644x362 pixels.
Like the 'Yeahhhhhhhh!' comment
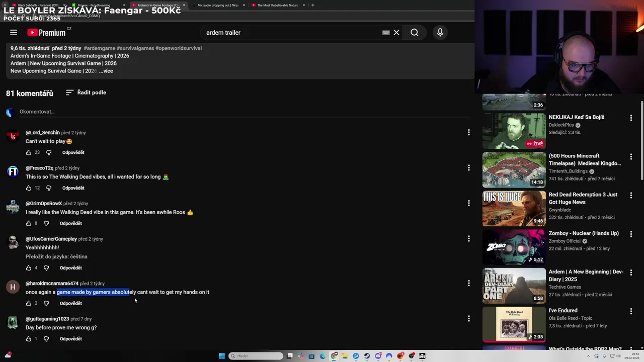pos(29,268)
